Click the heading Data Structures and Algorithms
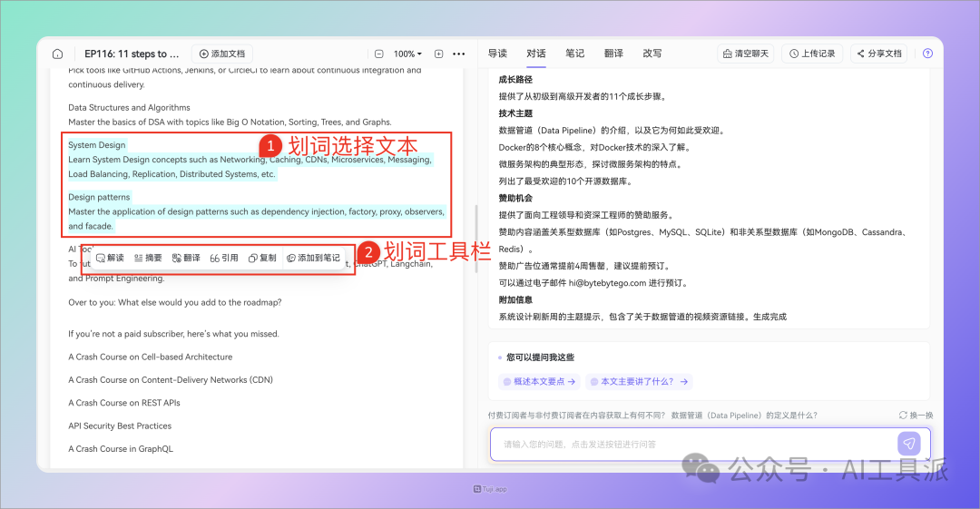Screen dimensions: 980x509 [x=129, y=108]
